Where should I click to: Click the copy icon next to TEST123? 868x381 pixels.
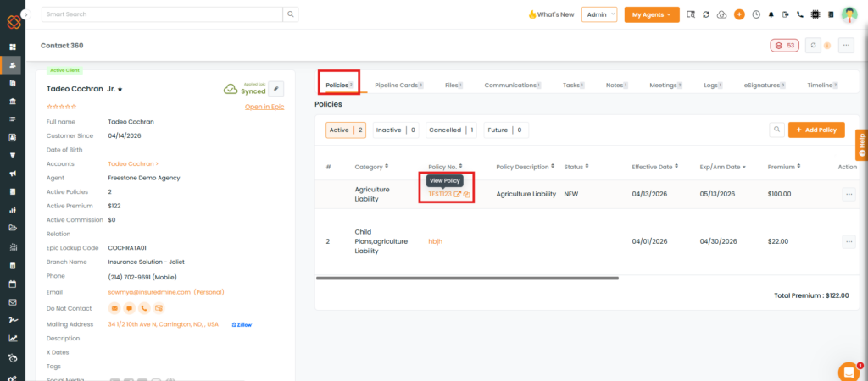[x=466, y=194]
